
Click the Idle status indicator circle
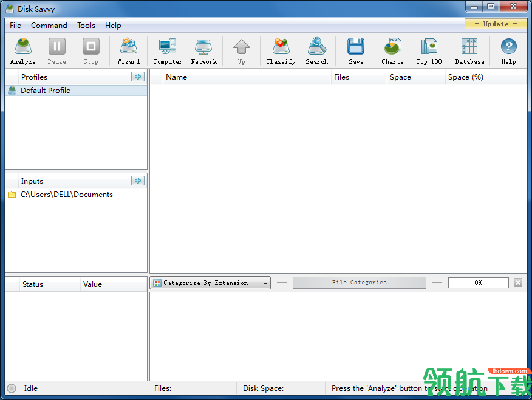12,388
